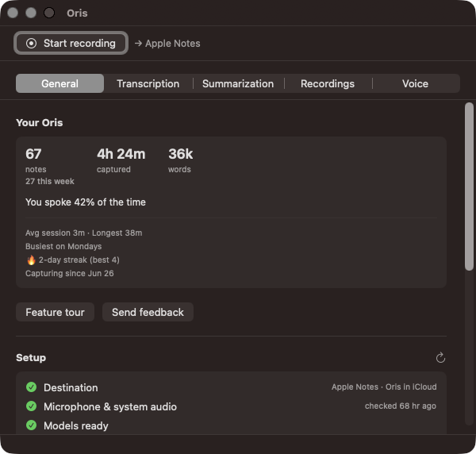
Task: Click the Setup refresh icon
Action: (x=440, y=358)
